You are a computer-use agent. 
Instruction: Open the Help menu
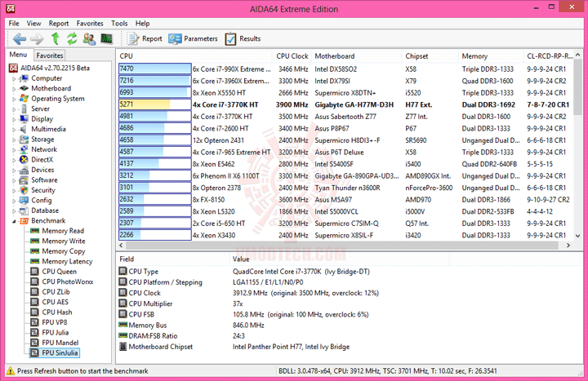(142, 23)
